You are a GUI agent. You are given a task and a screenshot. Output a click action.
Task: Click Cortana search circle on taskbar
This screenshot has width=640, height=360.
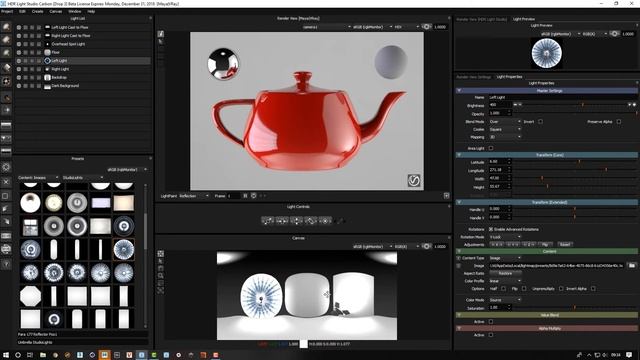click(18, 355)
